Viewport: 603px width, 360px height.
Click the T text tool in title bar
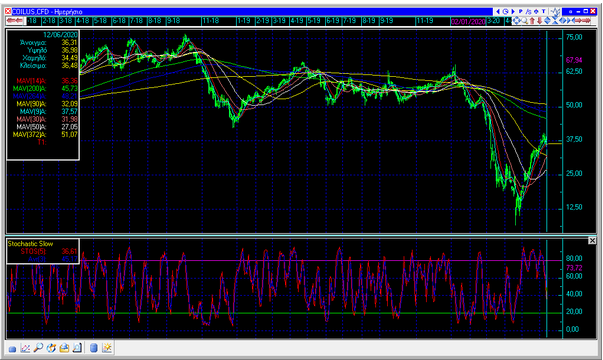pyautogui.click(x=543, y=12)
